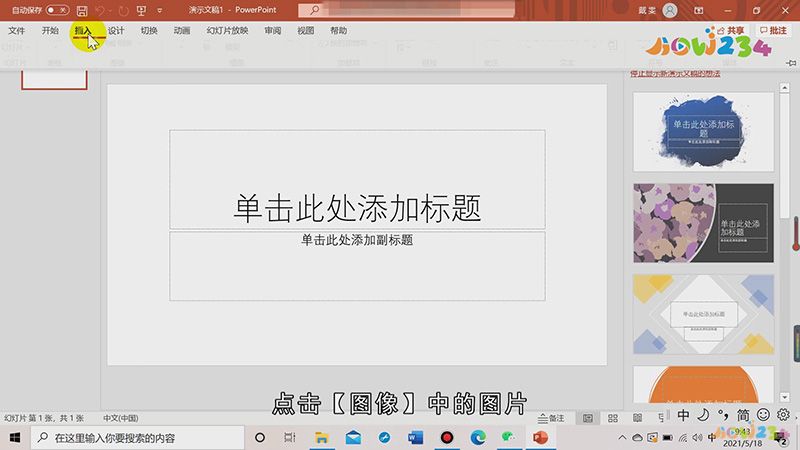This screenshot has width=800, height=450.
Task: Open the IME settings gear icon
Action: (783, 415)
